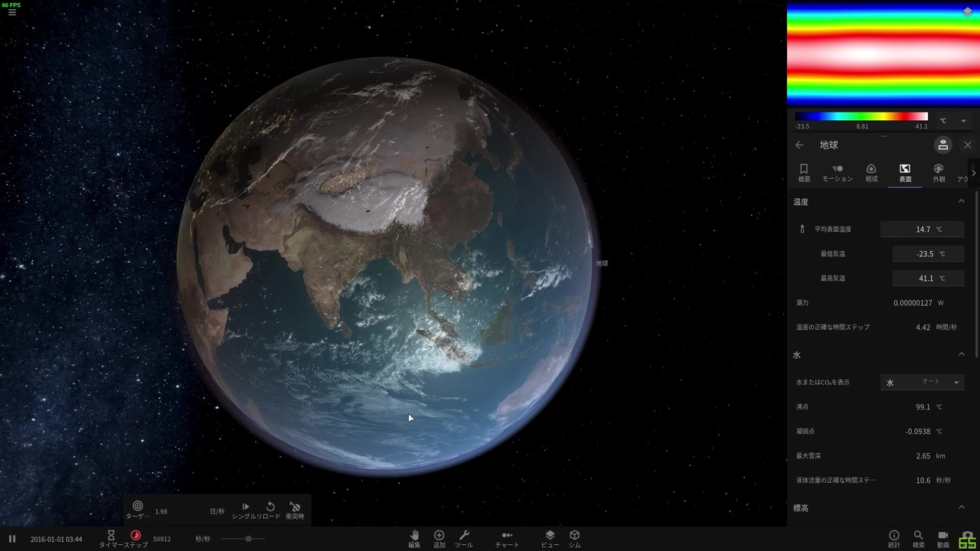Image resolution: width=980 pixels, height=551 pixels.
Task: Open the 水またはCO₂を表示 dropdown
Action: tap(922, 382)
